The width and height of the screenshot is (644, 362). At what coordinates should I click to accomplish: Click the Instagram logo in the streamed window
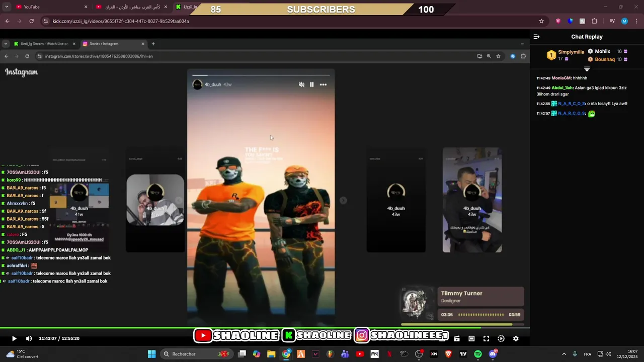point(22,72)
